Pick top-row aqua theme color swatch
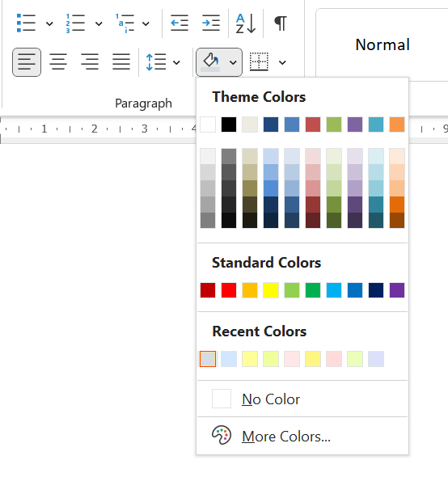 point(376,125)
